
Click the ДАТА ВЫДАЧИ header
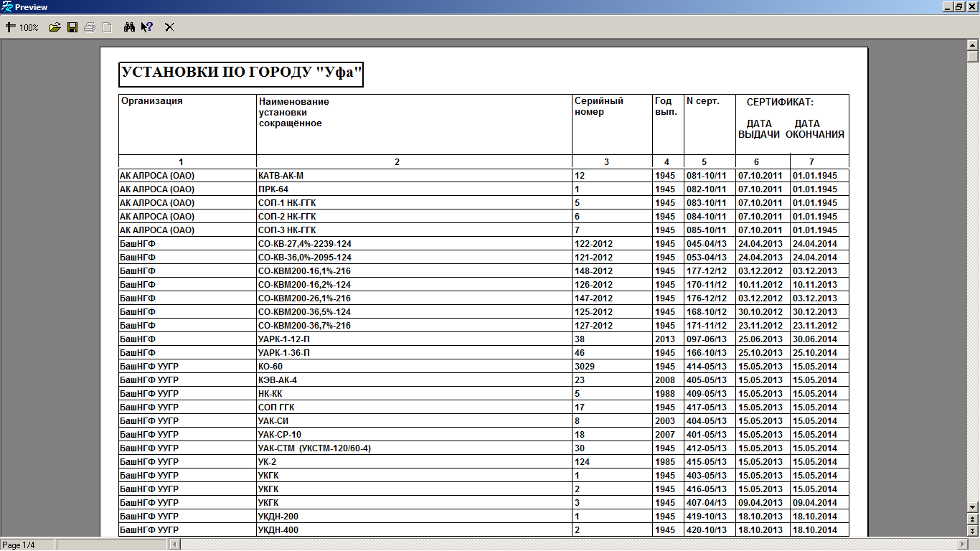(x=759, y=129)
